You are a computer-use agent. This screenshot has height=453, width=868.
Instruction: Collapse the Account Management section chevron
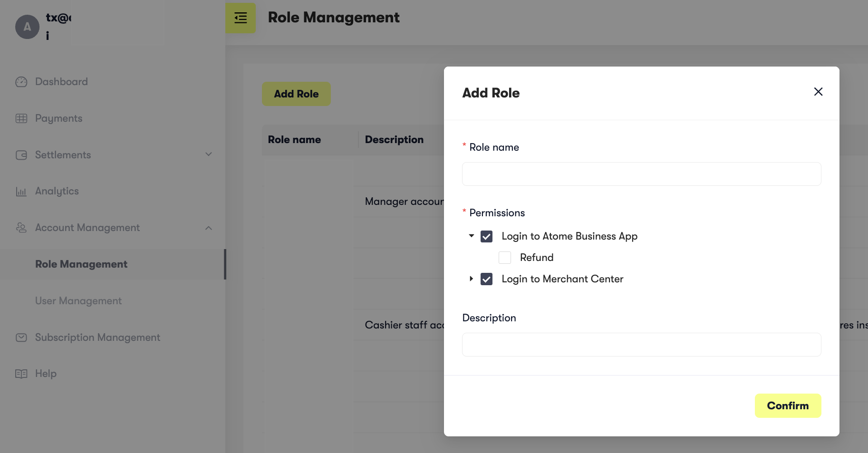(209, 228)
